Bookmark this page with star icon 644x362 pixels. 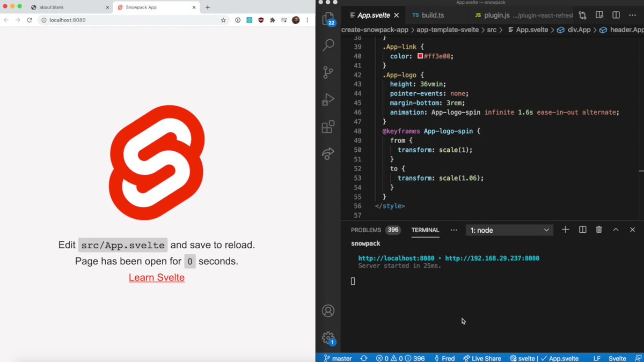(223, 20)
